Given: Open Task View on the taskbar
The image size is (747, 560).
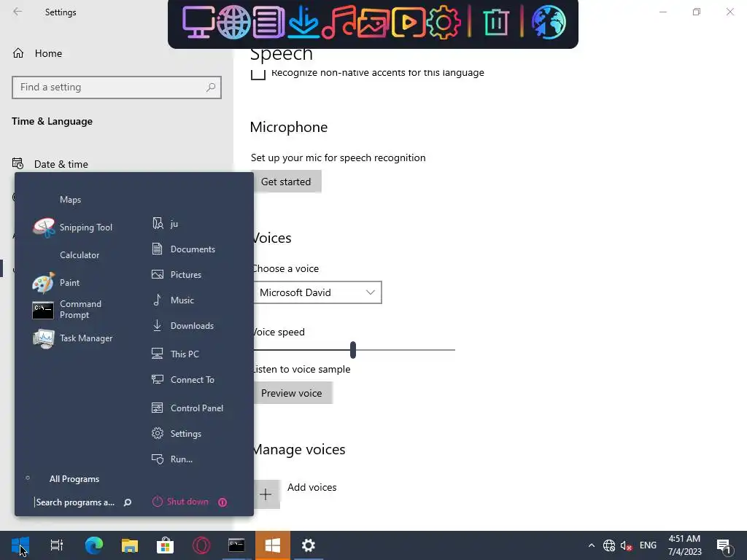Looking at the screenshot, I should point(57,545).
